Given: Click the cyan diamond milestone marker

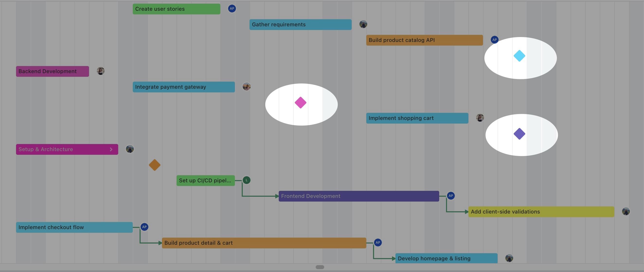Looking at the screenshot, I should [519, 56].
